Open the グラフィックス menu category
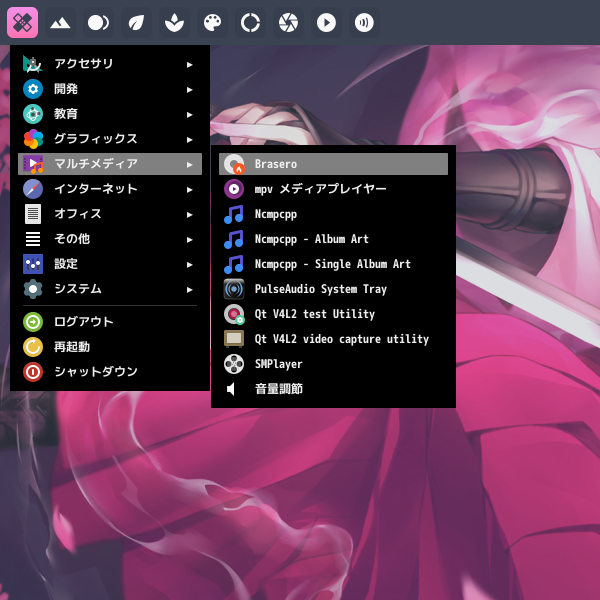Screen dimensions: 600x600 coord(110,139)
